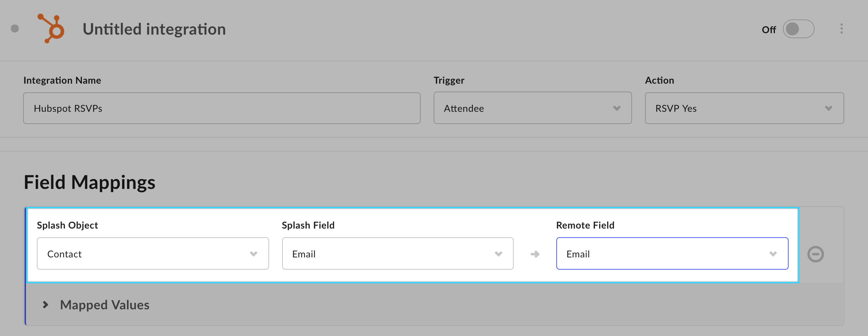Open the Action dropdown showing RSVP Yes
Viewport: 868px width, 336px height.
(x=744, y=108)
